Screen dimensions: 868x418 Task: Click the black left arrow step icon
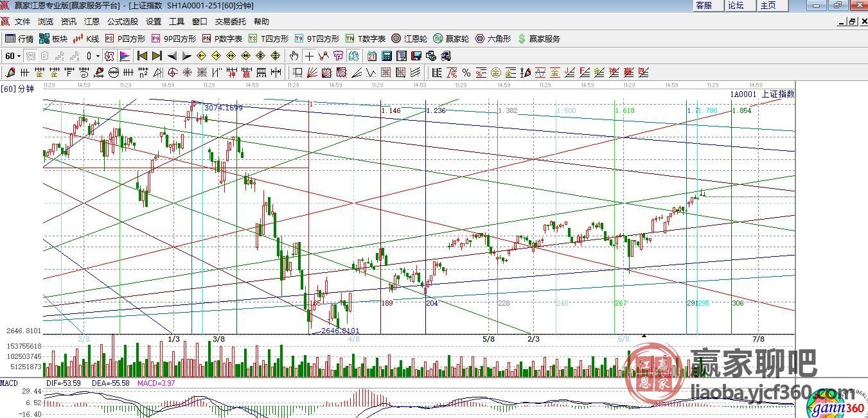(x=172, y=56)
